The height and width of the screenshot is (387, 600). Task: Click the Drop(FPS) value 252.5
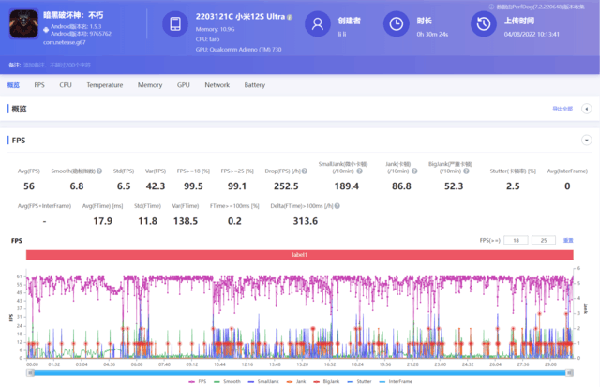pos(286,186)
